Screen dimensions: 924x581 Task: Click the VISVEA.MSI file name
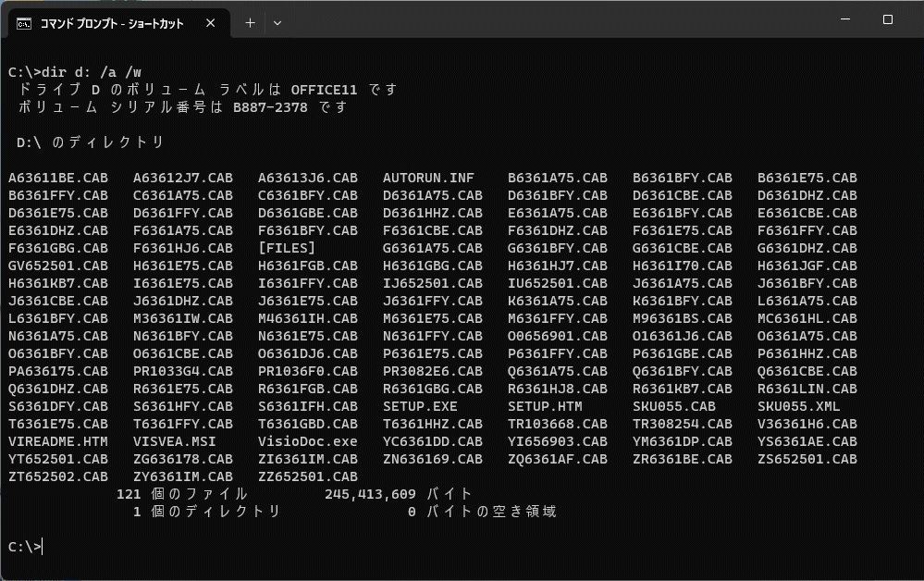point(175,441)
